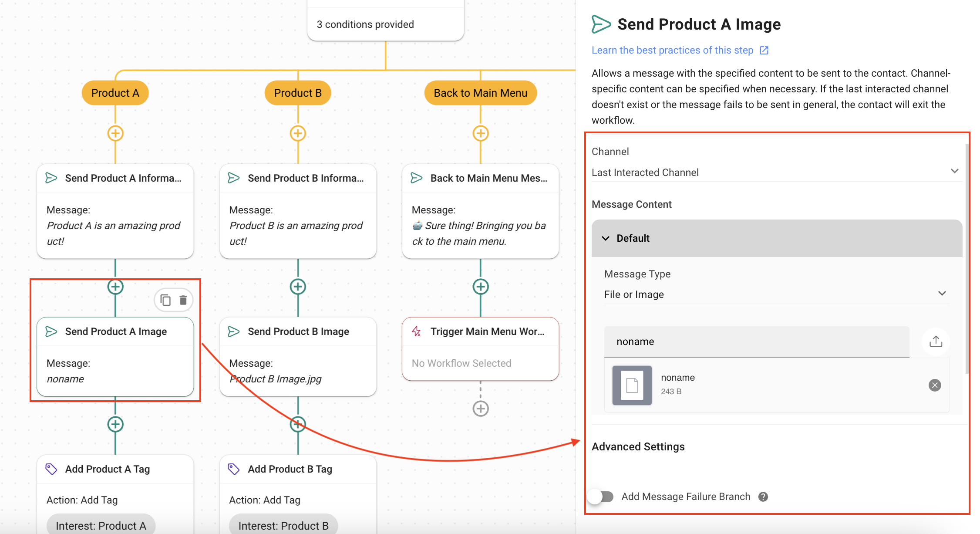Click the duplicate step icon
980x534 pixels.
tap(165, 300)
